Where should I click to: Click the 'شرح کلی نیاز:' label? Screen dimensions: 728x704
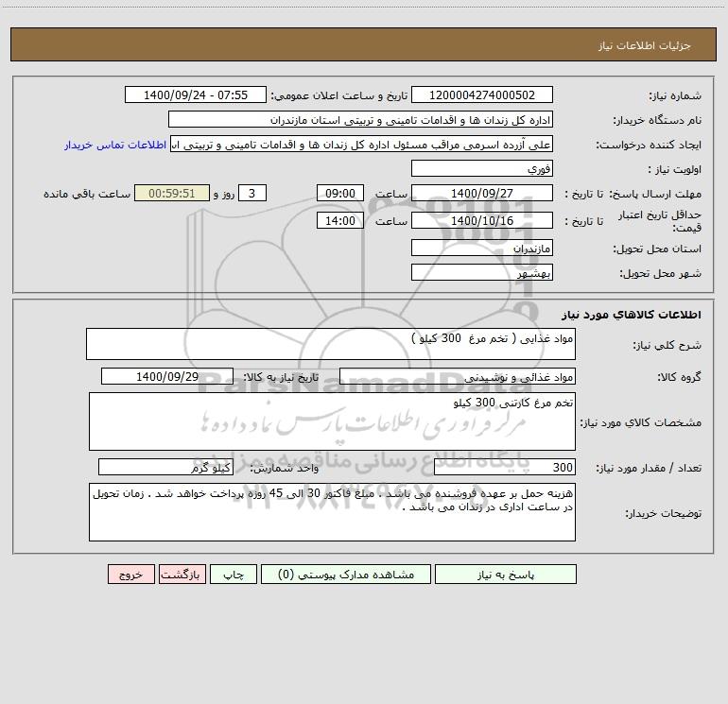point(667,345)
